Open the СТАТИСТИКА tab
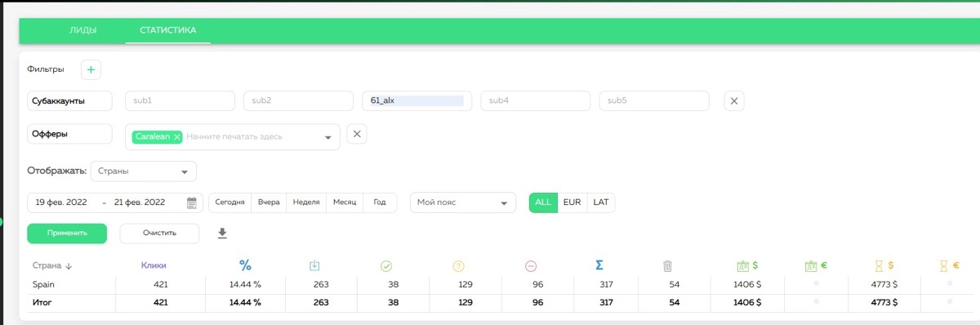 tap(168, 30)
